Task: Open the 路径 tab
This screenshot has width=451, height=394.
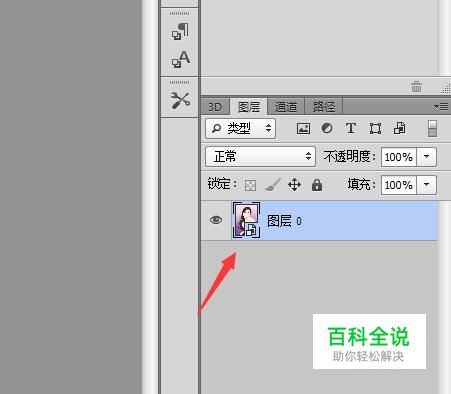Action: (x=324, y=107)
